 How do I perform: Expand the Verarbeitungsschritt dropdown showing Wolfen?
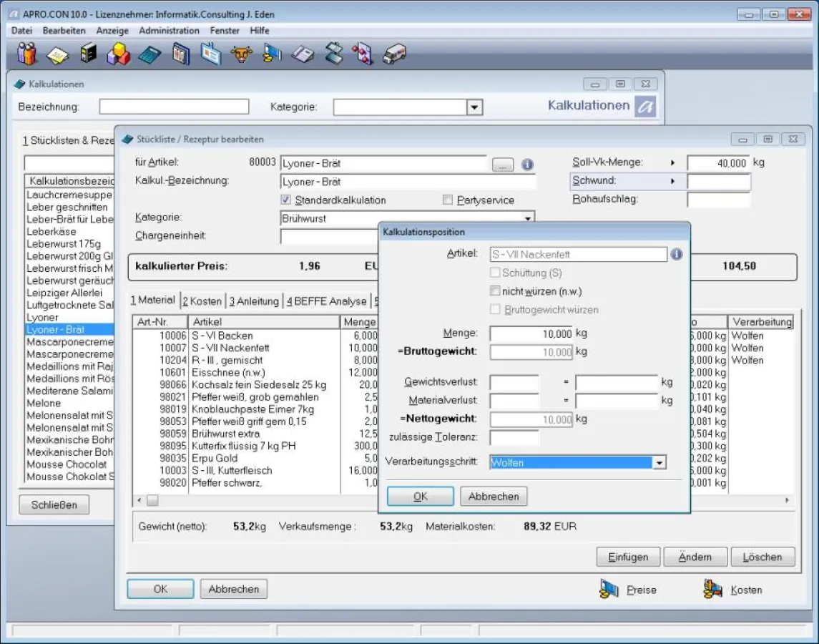click(659, 463)
